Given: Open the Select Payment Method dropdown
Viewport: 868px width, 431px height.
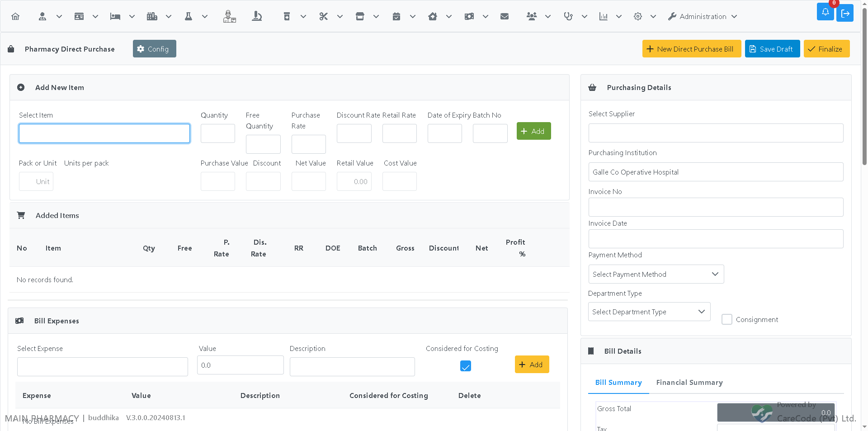Looking at the screenshot, I should coord(656,274).
